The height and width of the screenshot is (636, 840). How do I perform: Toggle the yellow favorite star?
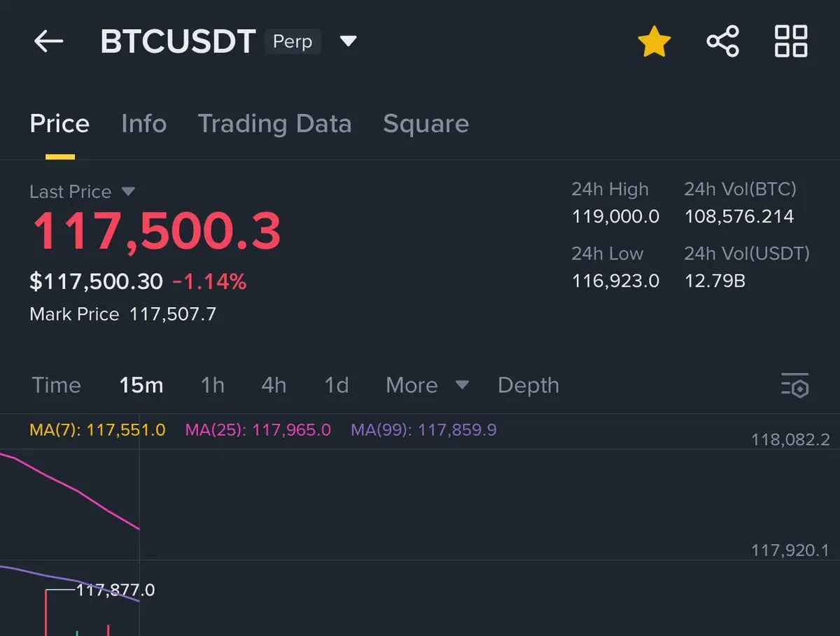[x=654, y=42]
